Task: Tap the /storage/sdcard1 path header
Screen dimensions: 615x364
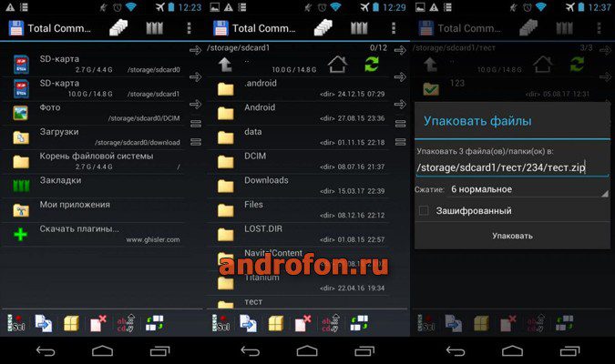Action: 239,48
